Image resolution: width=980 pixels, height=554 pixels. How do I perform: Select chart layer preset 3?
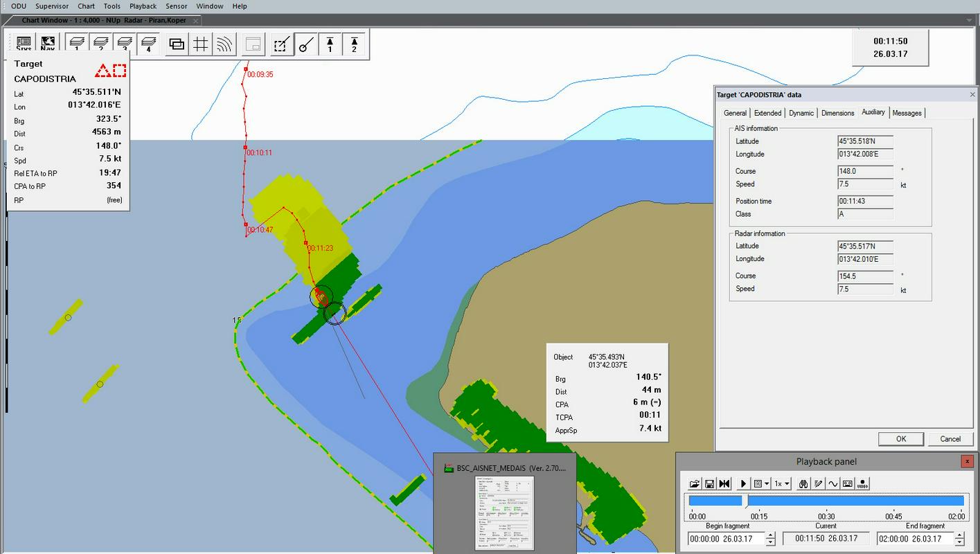click(x=124, y=44)
